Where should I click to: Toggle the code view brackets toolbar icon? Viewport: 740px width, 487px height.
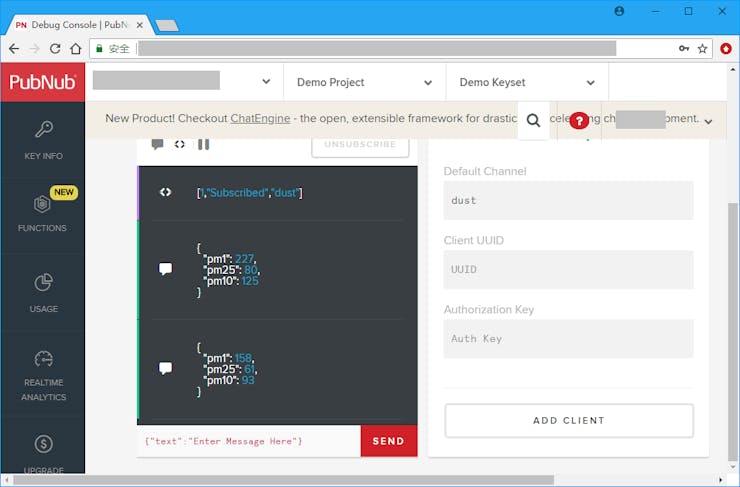(180, 144)
